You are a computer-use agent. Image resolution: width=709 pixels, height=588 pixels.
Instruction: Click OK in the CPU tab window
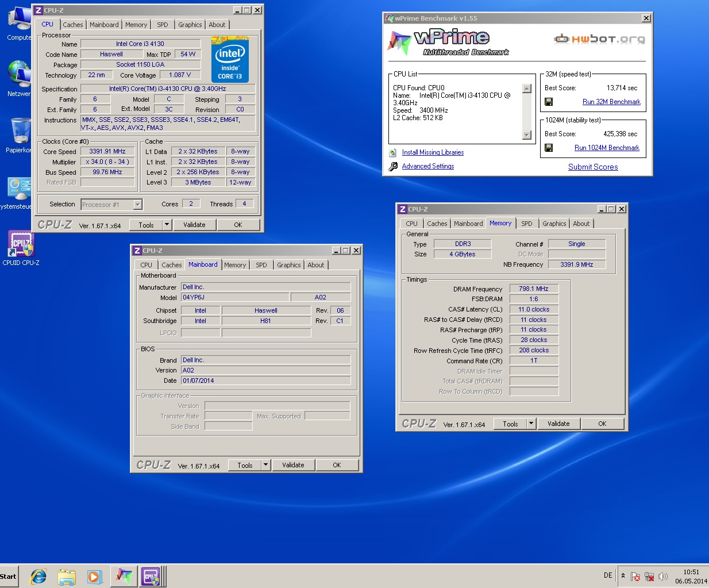tap(238, 225)
